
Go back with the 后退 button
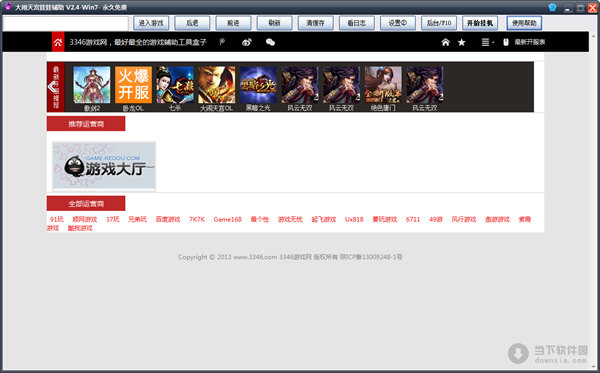[192, 23]
